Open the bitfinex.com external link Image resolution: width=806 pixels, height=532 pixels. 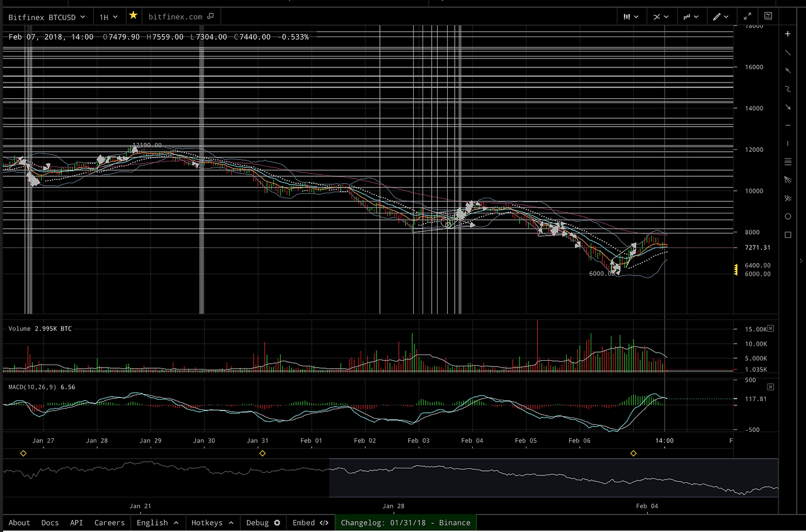pos(181,16)
